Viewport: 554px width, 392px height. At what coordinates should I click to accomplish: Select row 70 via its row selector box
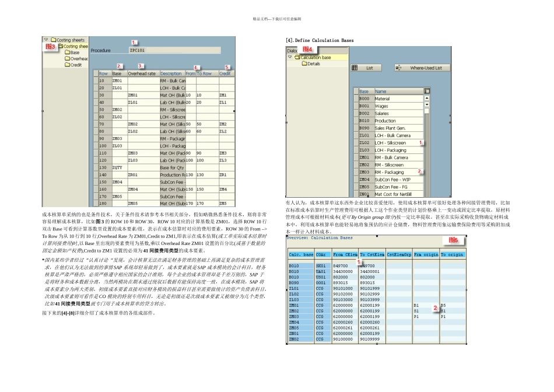pos(96,124)
